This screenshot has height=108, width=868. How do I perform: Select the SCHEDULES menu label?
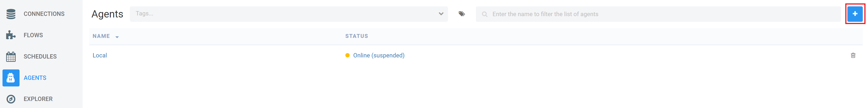click(40, 56)
